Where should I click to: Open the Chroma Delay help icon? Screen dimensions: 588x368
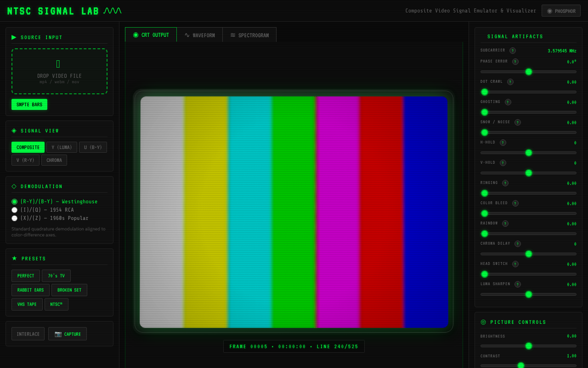click(x=517, y=244)
